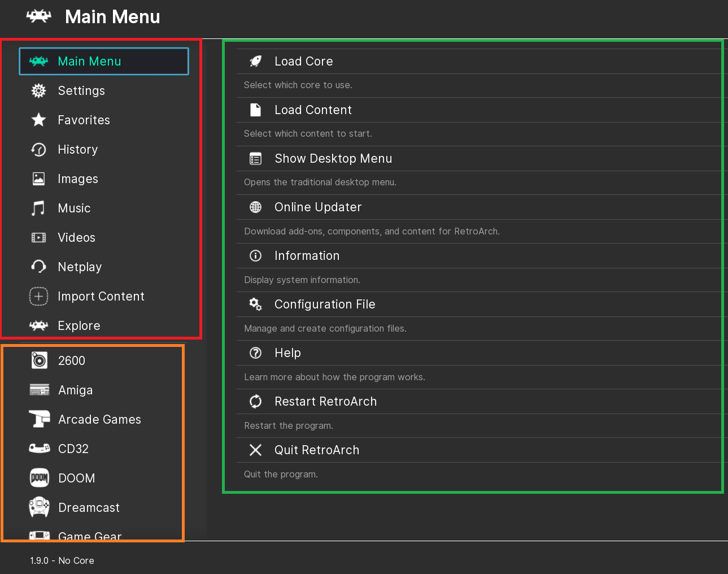Open the CD32 playlist
Image resolution: width=728 pixels, height=574 pixels.
tap(104, 449)
